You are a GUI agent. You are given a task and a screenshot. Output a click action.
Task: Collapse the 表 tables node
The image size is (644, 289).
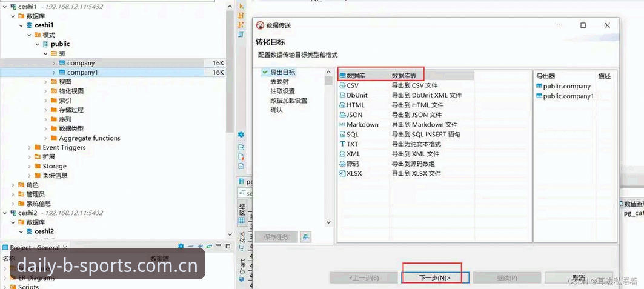pyautogui.click(x=45, y=54)
